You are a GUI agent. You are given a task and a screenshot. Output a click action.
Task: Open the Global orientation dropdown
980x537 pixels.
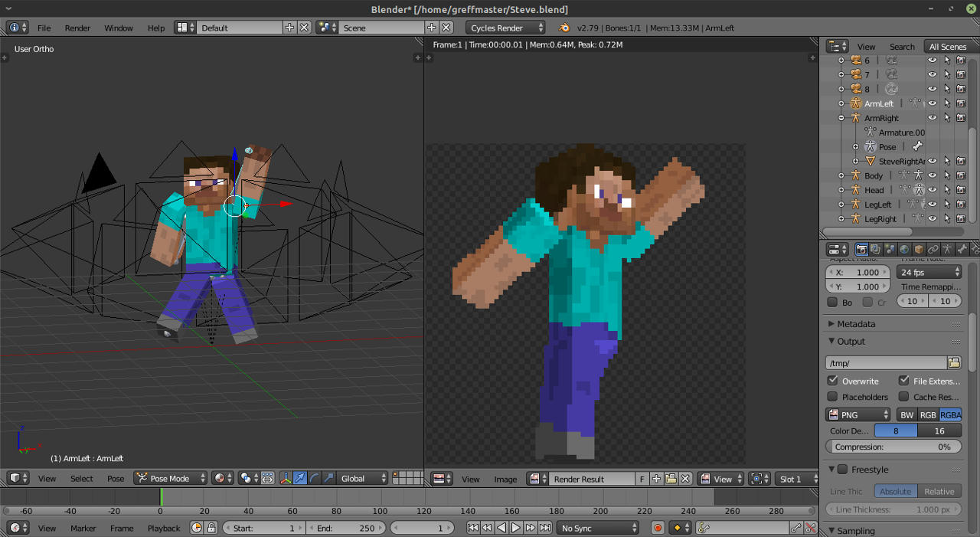pos(363,478)
